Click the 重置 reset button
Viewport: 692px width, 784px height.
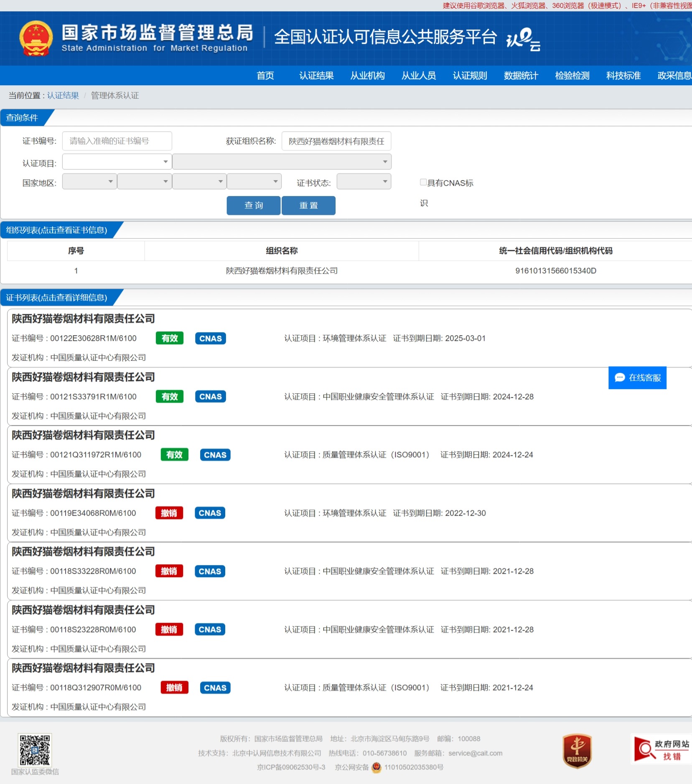pyautogui.click(x=309, y=206)
